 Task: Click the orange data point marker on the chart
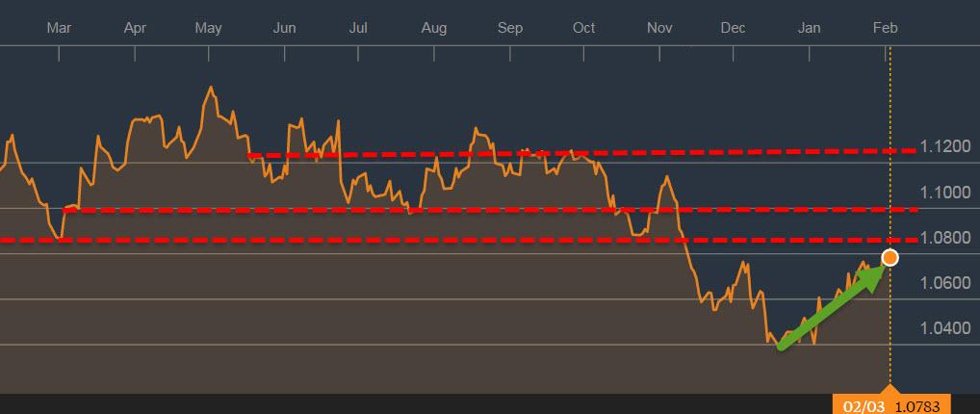coord(890,258)
